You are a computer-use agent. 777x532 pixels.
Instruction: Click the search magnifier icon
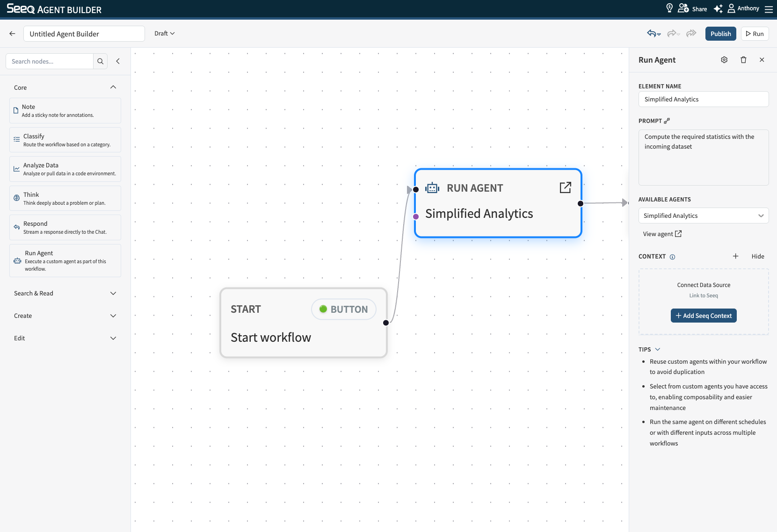point(100,61)
